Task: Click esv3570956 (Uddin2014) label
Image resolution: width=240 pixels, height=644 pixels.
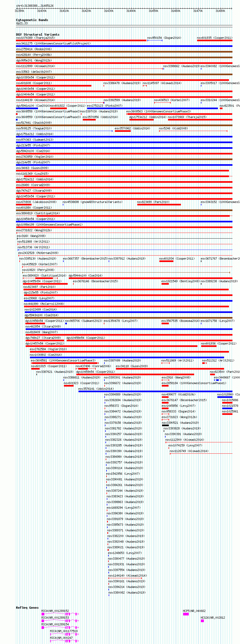Action: click(x=100, y=117)
